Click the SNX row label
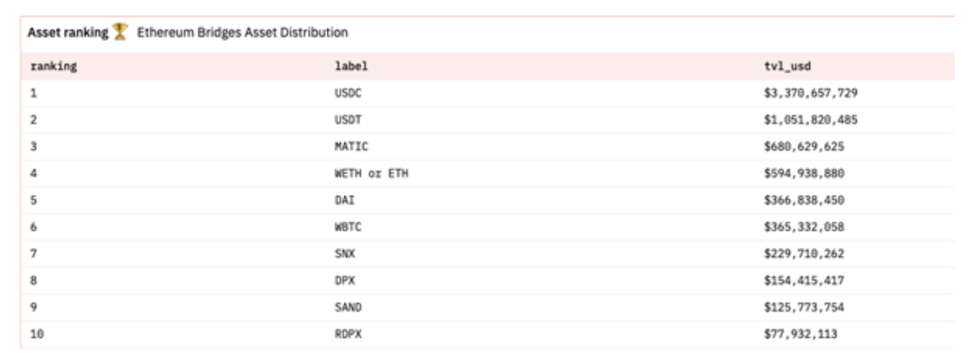The image size is (980, 363). (345, 254)
